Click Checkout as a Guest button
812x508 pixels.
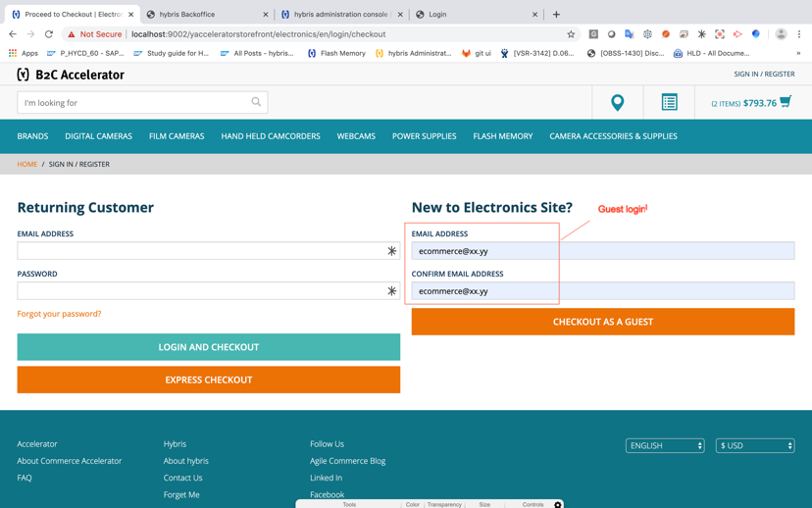[602, 322]
